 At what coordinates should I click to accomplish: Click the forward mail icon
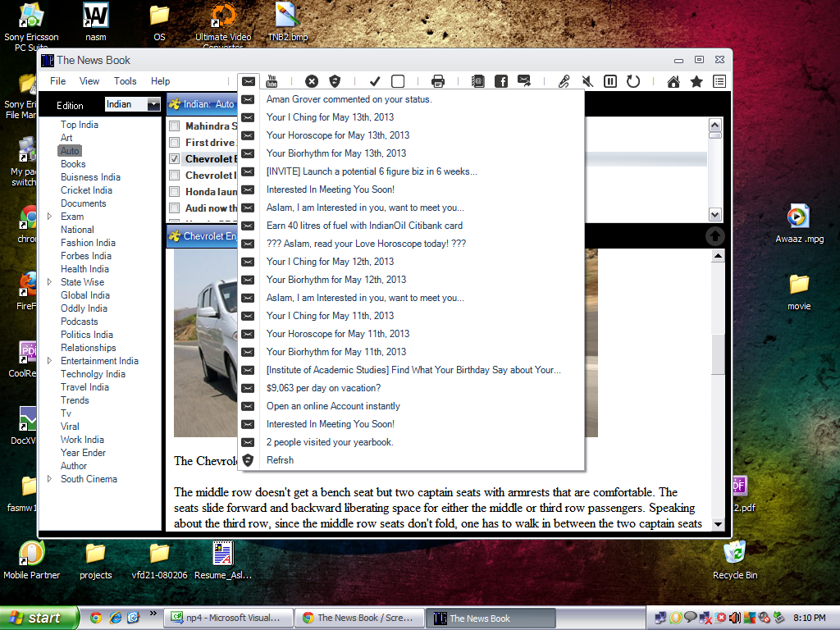click(524, 81)
